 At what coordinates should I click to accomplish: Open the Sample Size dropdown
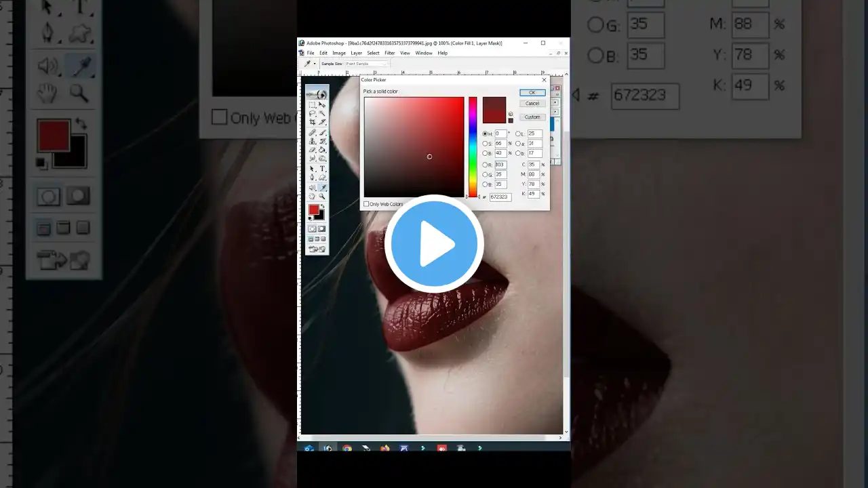coord(367,64)
